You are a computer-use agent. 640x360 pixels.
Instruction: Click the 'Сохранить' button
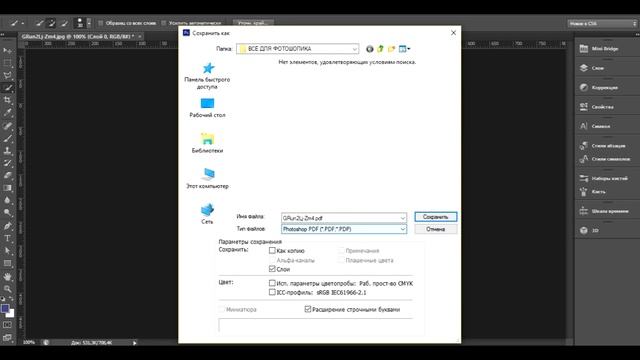point(436,217)
